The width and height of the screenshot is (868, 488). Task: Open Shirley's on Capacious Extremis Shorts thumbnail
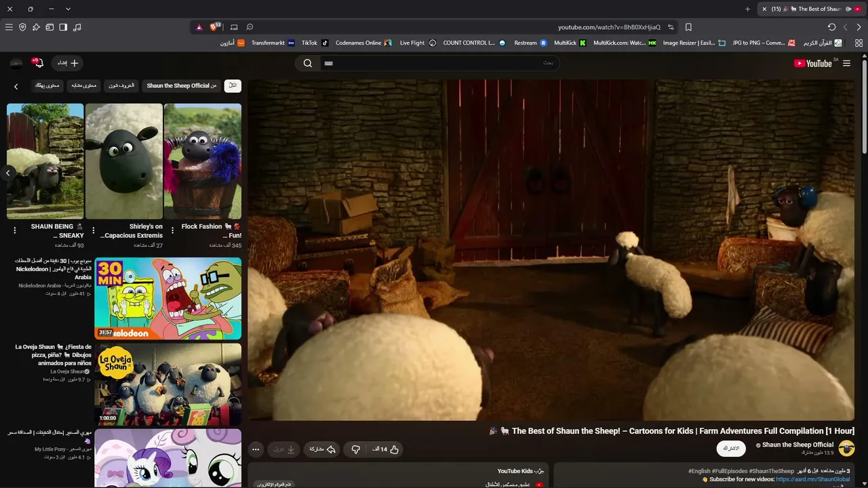(x=124, y=161)
